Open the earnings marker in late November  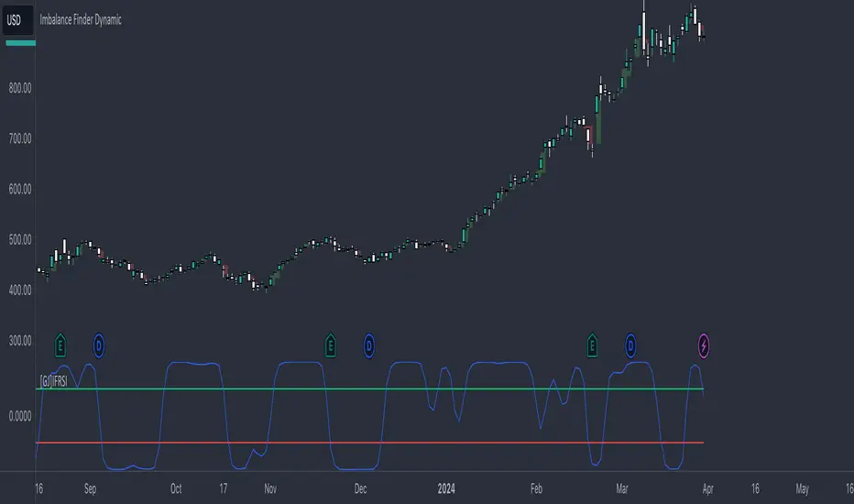coord(330,345)
